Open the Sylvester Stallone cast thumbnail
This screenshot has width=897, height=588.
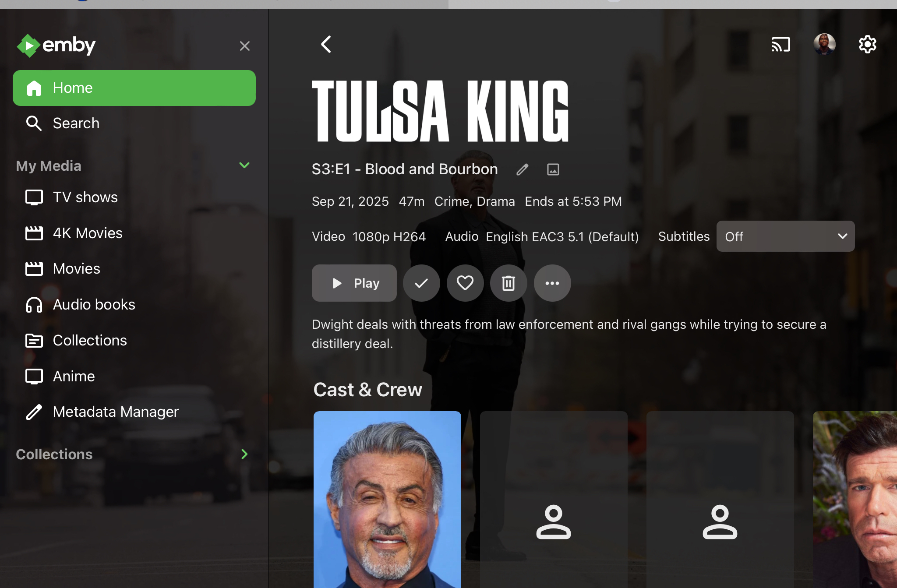tap(387, 500)
